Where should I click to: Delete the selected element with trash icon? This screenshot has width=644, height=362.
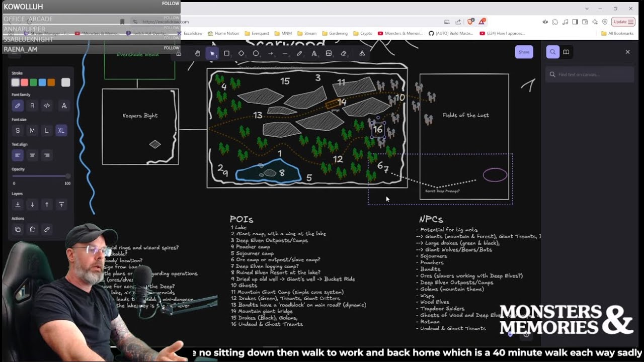pyautogui.click(x=32, y=229)
